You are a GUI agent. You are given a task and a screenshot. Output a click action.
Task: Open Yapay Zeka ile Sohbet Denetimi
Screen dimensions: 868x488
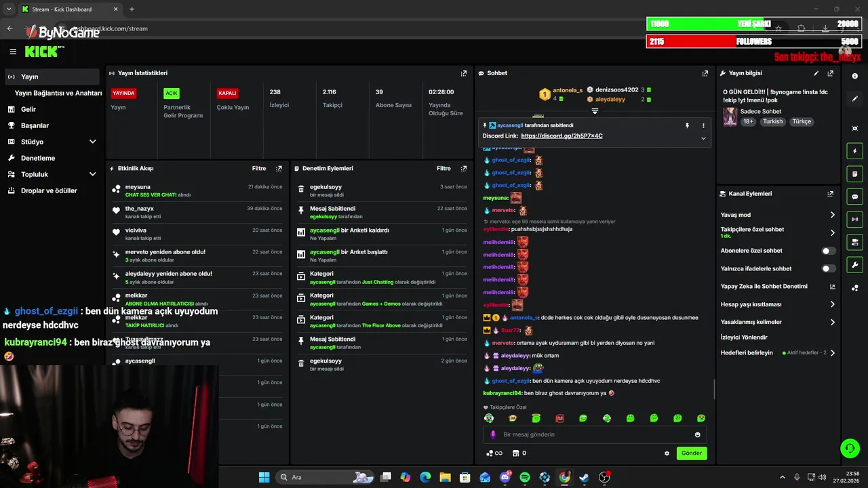777,286
